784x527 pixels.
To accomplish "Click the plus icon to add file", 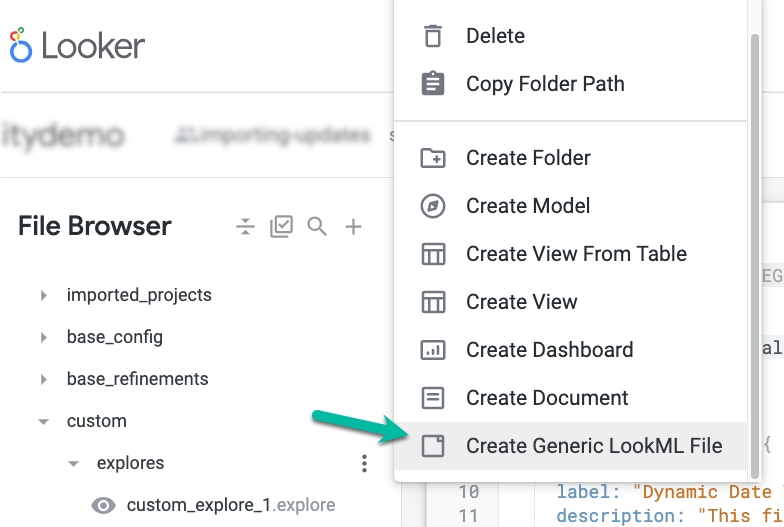I will point(353,227).
